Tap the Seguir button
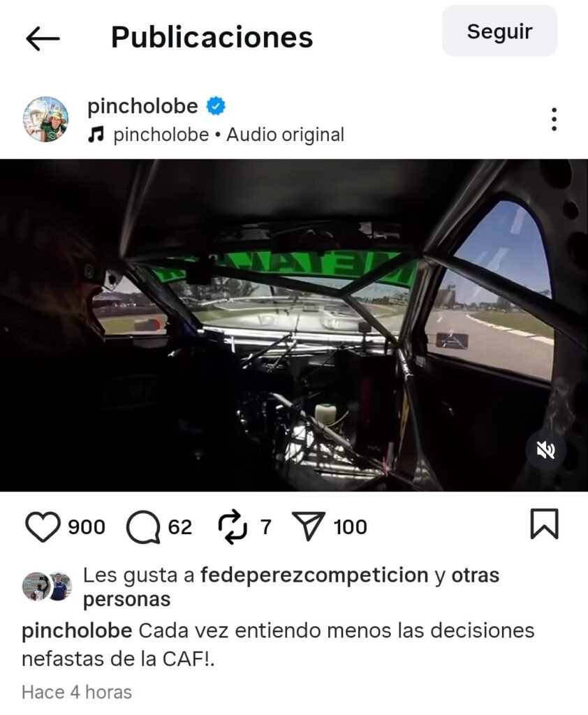This screenshot has height=715, width=588. (x=499, y=31)
